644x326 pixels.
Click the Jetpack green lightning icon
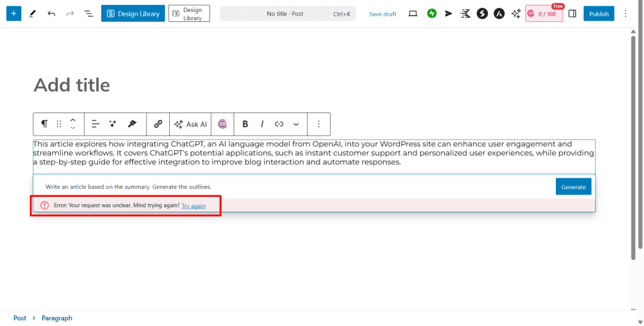(x=431, y=13)
